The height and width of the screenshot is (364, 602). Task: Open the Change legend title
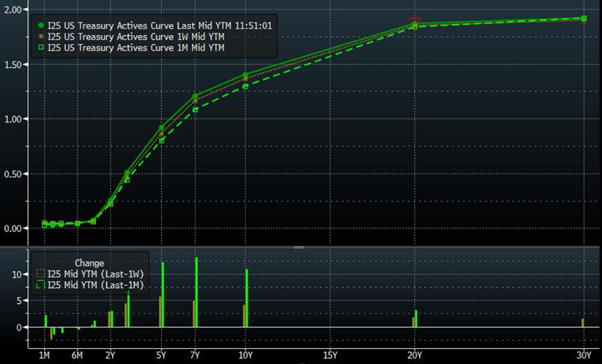pyautogui.click(x=89, y=263)
